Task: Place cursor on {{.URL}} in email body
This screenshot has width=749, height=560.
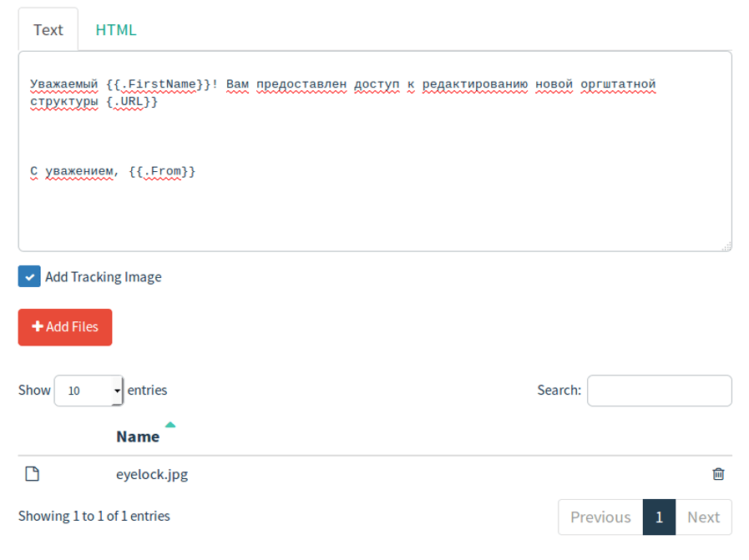Action: [x=132, y=102]
